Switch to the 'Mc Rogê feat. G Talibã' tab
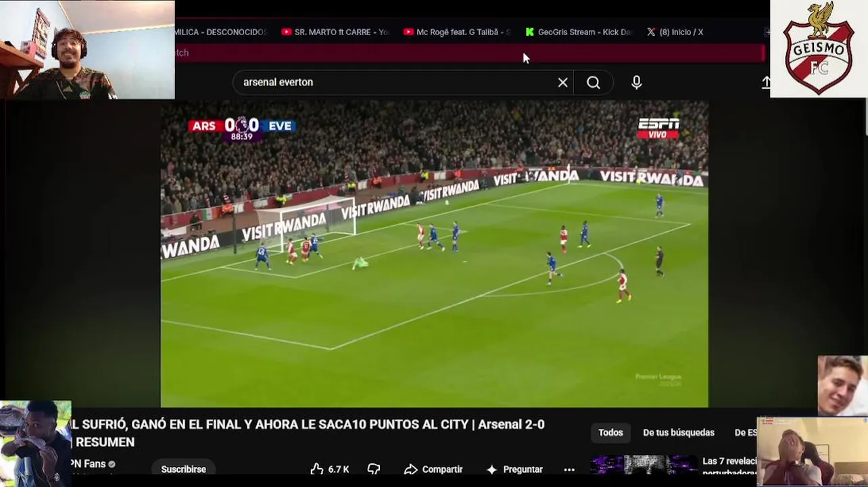Image resolution: width=868 pixels, height=487 pixels. point(457,32)
